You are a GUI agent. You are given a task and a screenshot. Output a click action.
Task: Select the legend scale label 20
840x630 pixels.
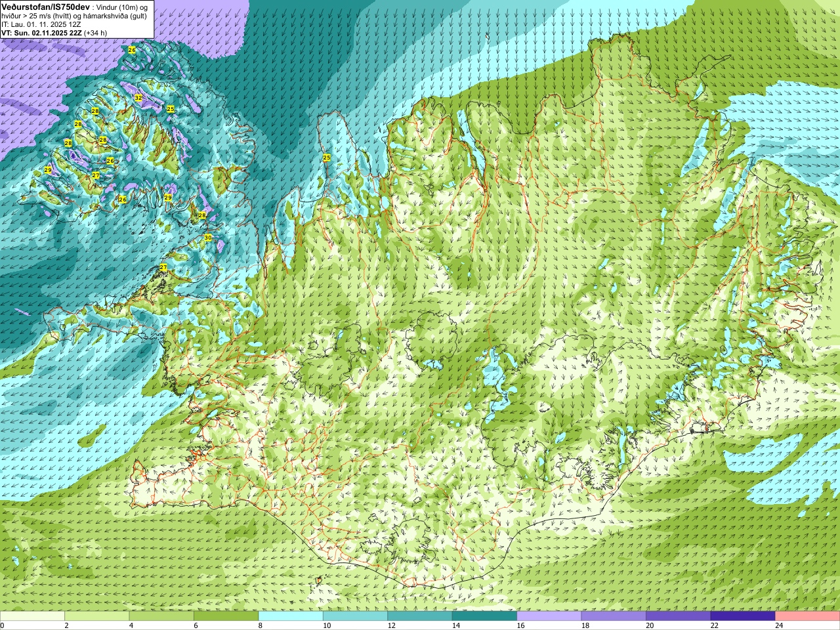click(650, 625)
